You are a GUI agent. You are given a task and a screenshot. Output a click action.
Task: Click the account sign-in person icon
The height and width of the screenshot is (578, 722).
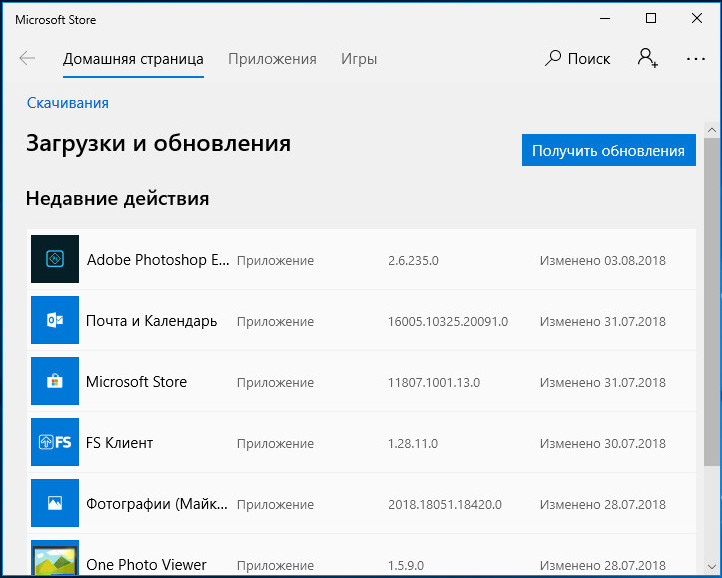pyautogui.click(x=647, y=58)
